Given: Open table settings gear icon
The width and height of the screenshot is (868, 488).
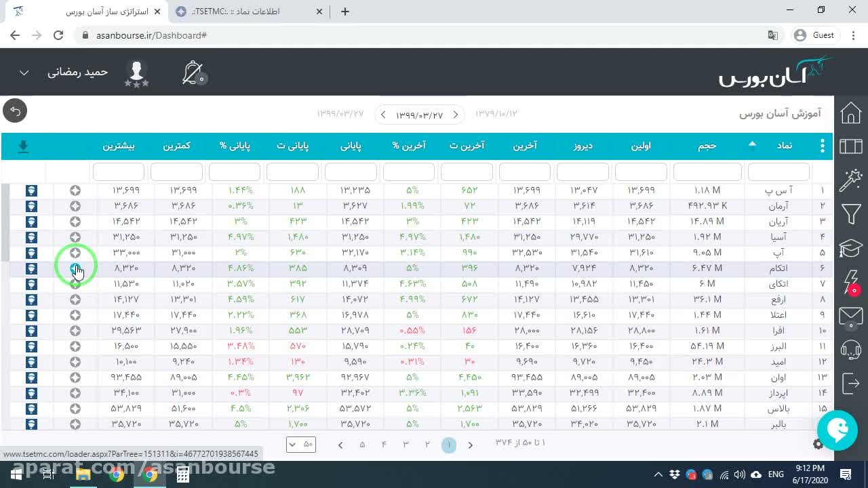Looking at the screenshot, I should click(818, 444).
